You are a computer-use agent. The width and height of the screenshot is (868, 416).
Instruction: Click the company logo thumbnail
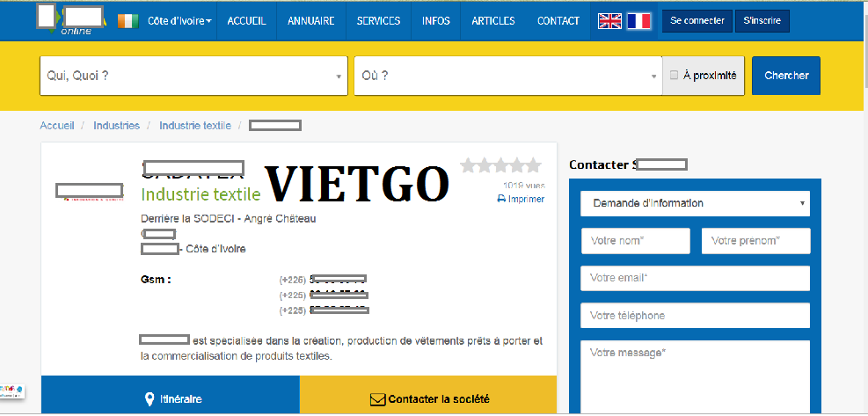click(x=89, y=192)
